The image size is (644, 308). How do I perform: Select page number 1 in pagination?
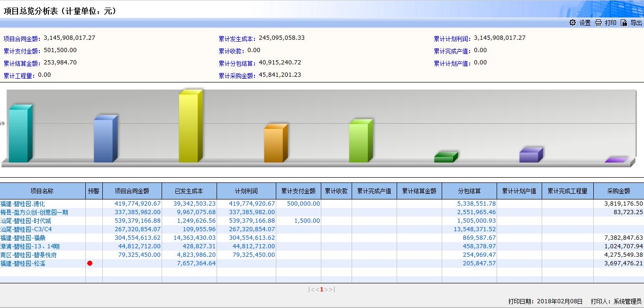pyautogui.click(x=321, y=290)
